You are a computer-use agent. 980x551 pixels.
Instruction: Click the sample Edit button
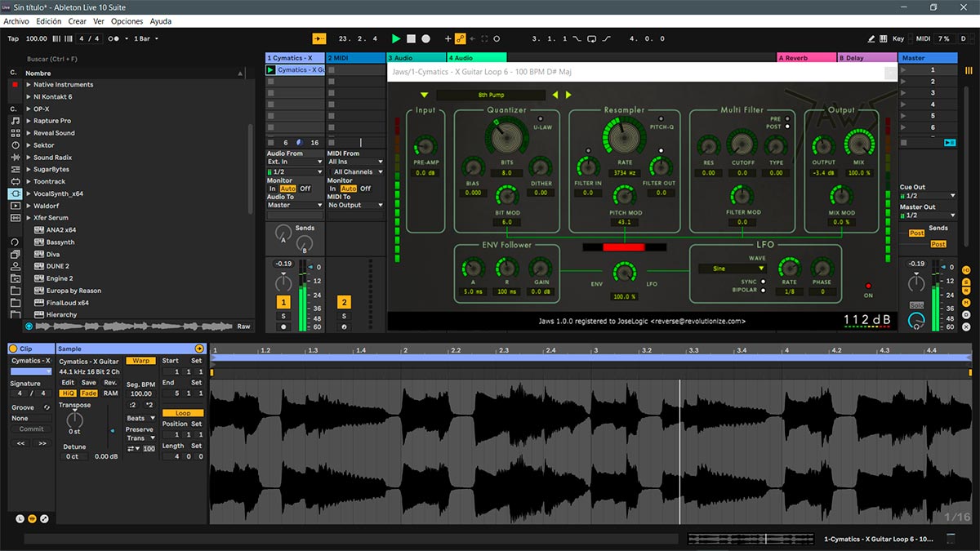68,383
